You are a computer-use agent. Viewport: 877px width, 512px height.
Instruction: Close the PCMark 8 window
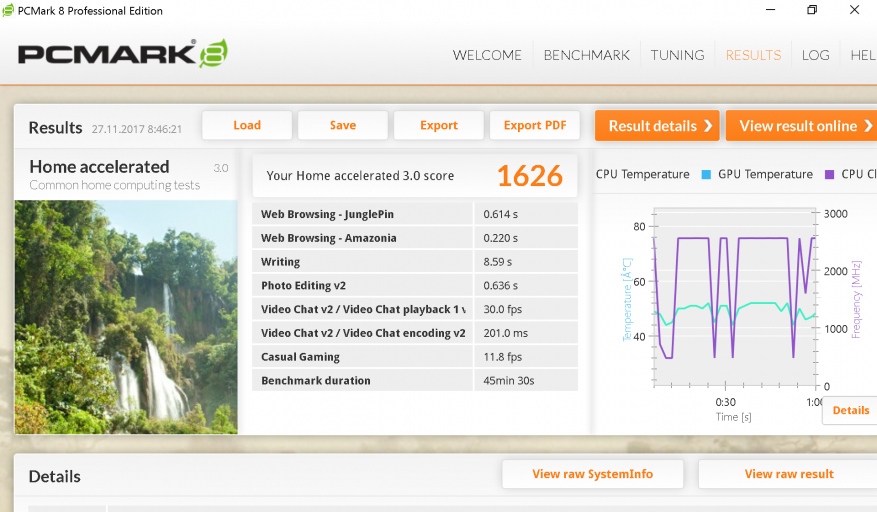point(854,10)
